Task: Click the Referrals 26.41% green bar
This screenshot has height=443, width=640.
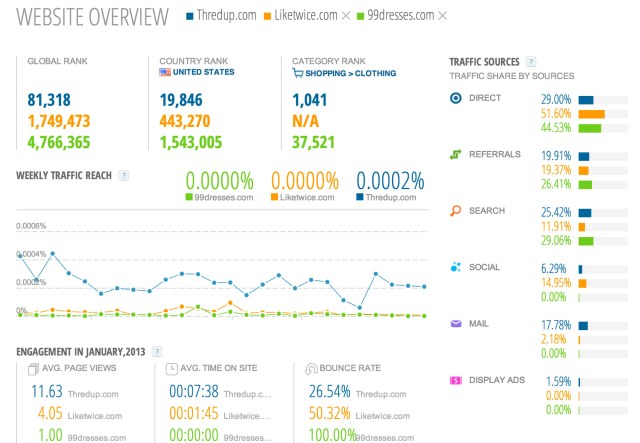Action: point(585,185)
